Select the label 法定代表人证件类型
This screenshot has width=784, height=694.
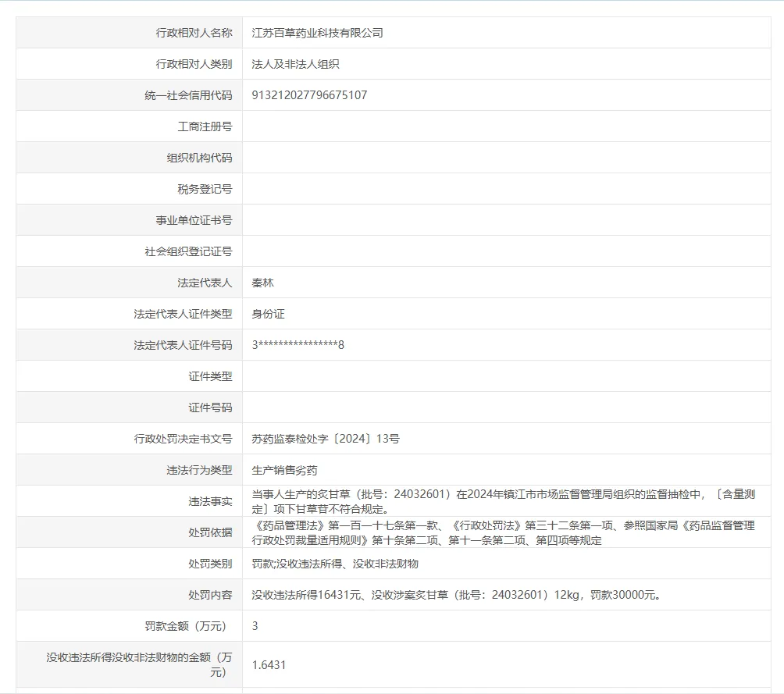coord(183,314)
